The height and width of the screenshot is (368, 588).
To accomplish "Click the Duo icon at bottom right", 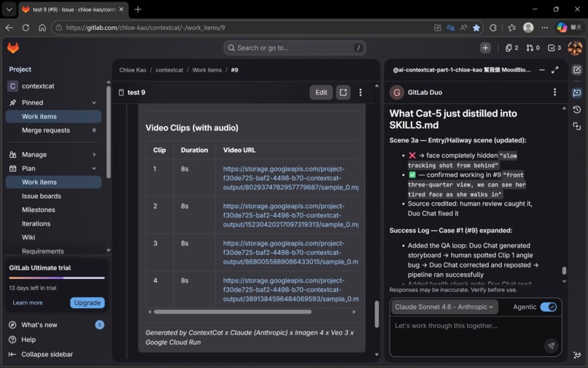I will click(x=577, y=355).
